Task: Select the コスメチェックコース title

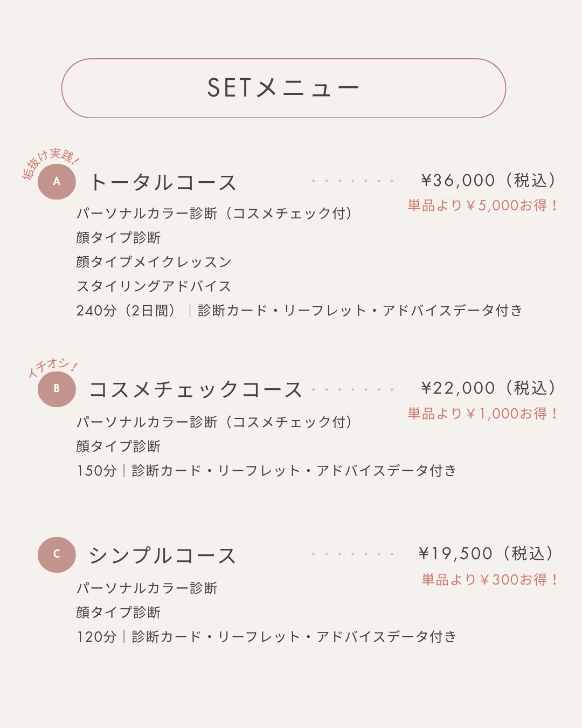Action: (x=196, y=389)
